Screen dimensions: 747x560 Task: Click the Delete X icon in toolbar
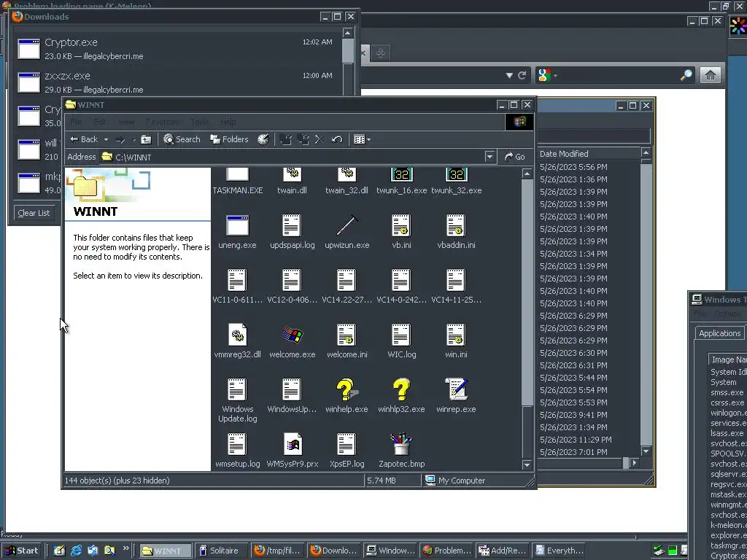[x=320, y=139]
